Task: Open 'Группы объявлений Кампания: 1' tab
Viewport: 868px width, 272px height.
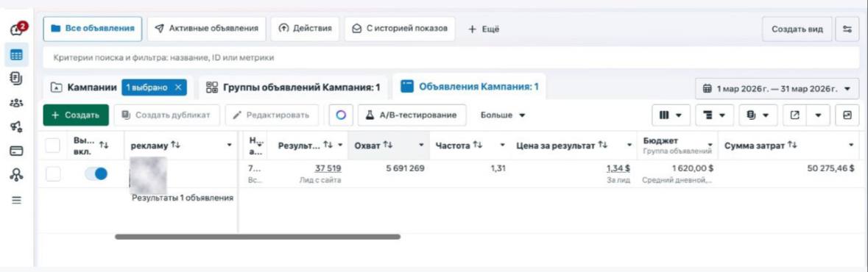Action: click(293, 87)
